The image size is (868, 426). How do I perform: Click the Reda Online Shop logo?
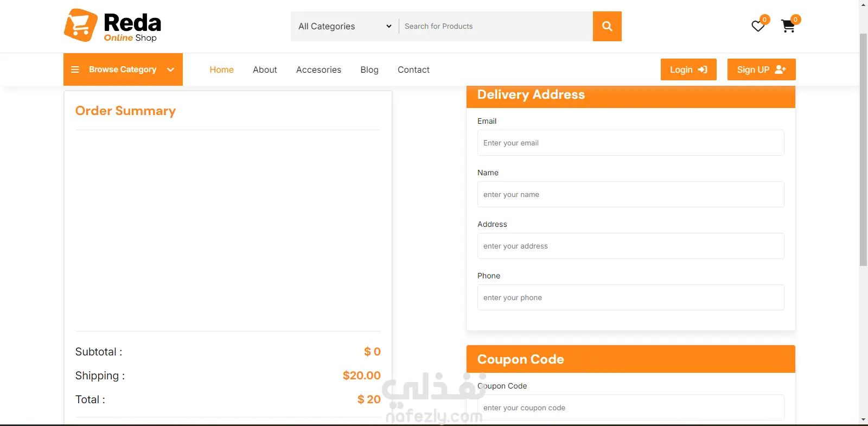pos(113,26)
